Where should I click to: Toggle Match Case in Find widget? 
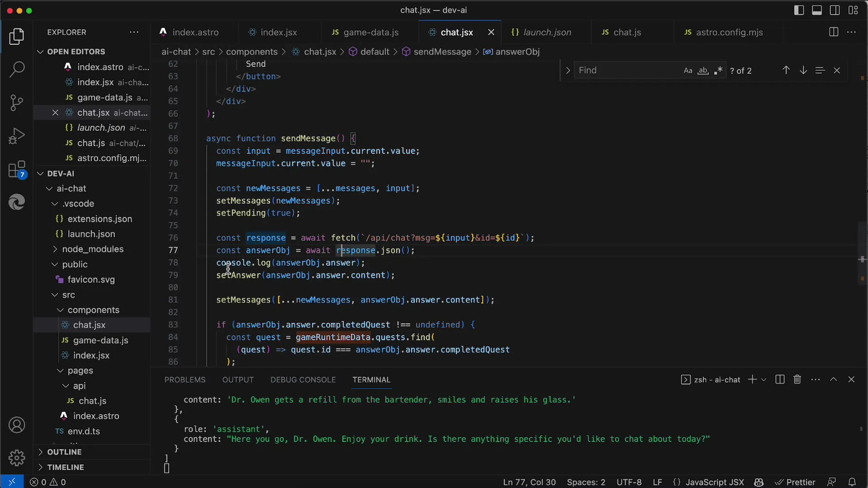pyautogui.click(x=688, y=71)
